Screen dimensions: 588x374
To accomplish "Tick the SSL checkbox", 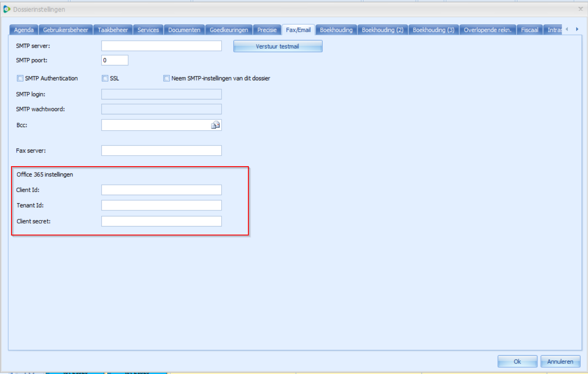I will (x=105, y=78).
